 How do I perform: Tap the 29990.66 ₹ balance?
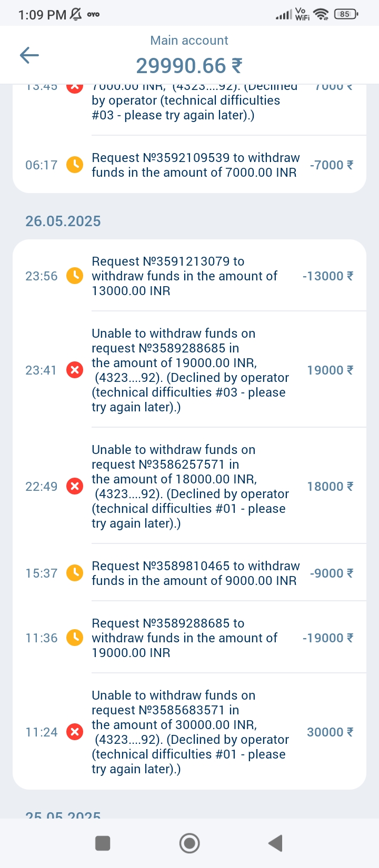click(x=189, y=66)
